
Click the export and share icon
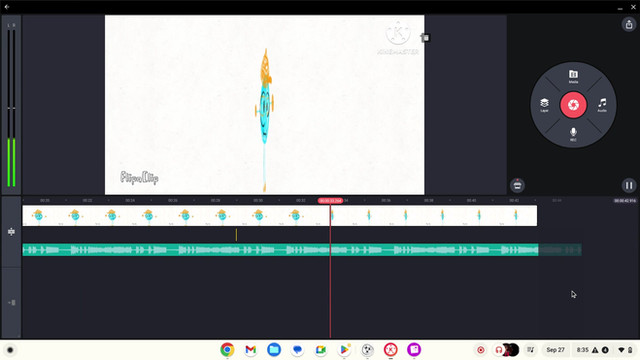tap(629, 24)
